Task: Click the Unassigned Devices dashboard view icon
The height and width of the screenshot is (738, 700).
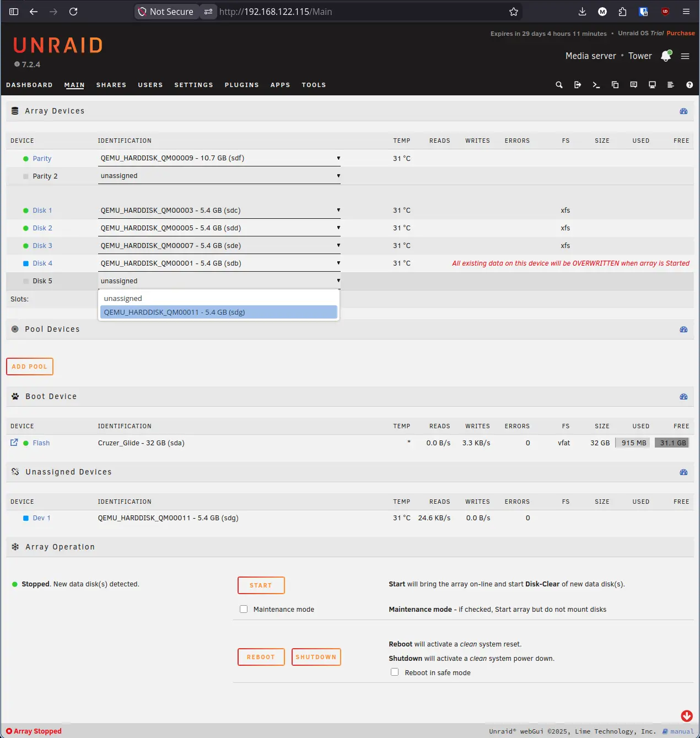Action: pos(683,472)
